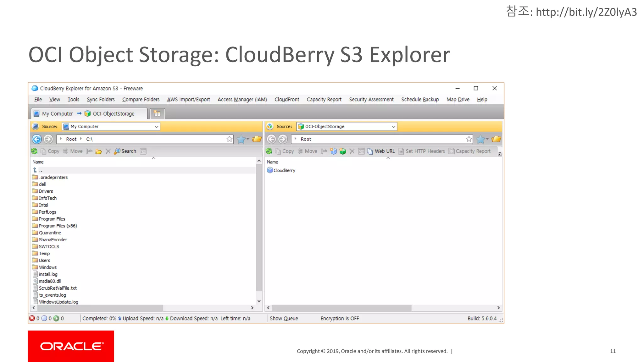This screenshot has width=644, height=362.
Task: Open the Map Drive menu
Action: [x=458, y=100]
